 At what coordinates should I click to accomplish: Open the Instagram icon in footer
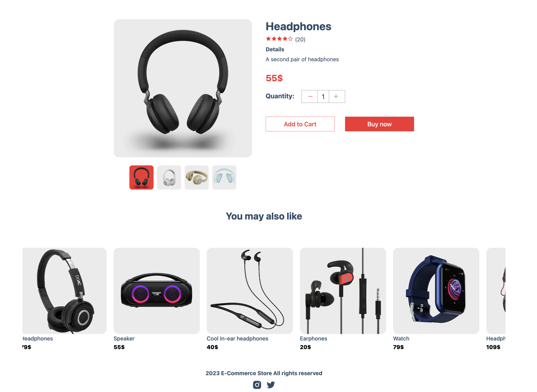pos(257,385)
